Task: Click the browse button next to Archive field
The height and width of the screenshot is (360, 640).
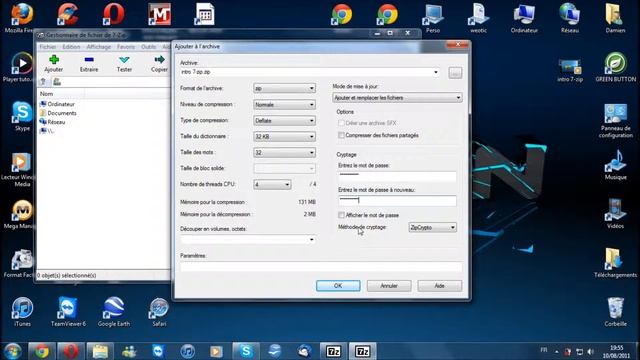Action: (455, 73)
